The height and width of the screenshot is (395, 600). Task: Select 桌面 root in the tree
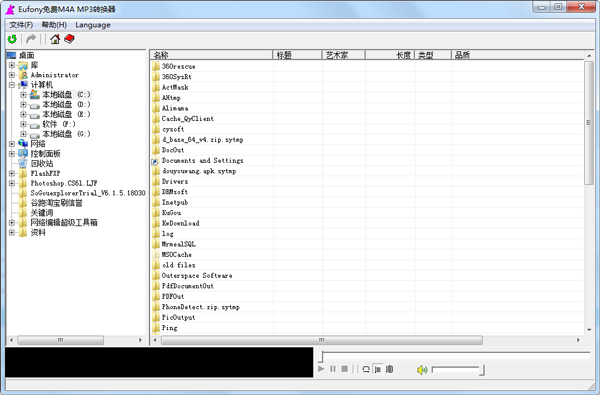click(x=26, y=55)
